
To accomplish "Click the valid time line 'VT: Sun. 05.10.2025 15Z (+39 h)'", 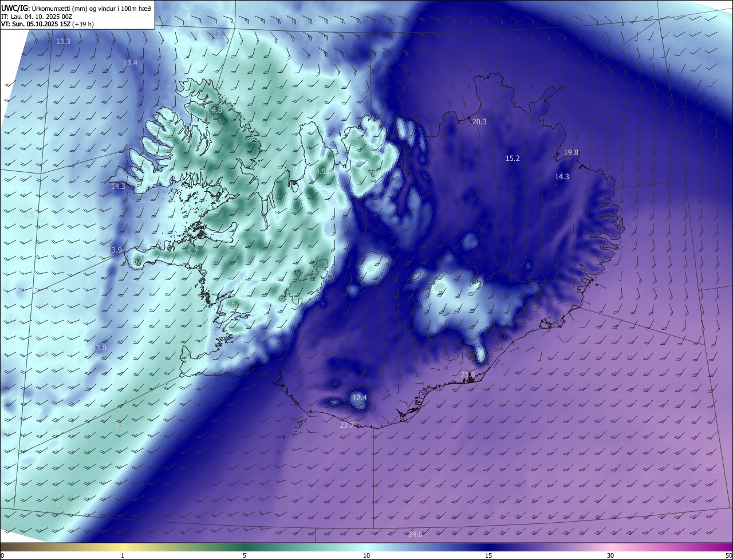I will [48, 25].
